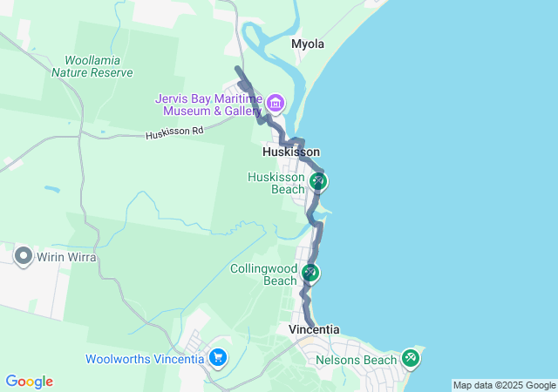Screen dimensions: 558x392
Task: Open the Google logo link
Action: (x=30, y=382)
